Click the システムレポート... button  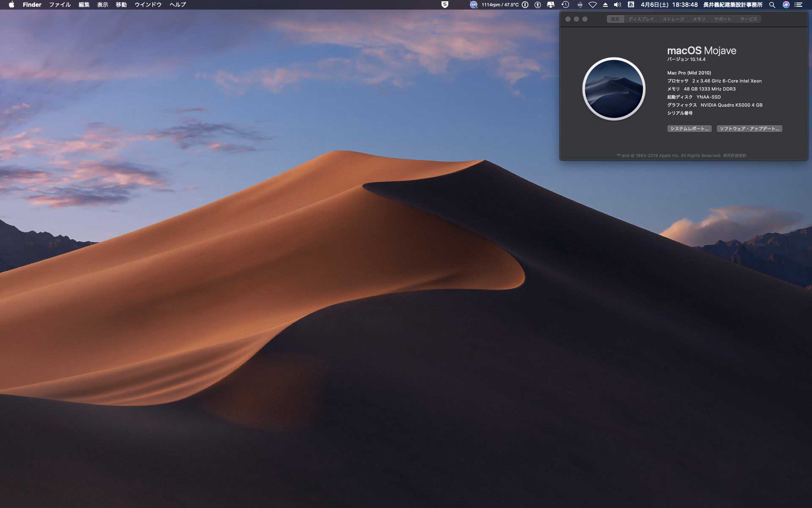point(689,129)
